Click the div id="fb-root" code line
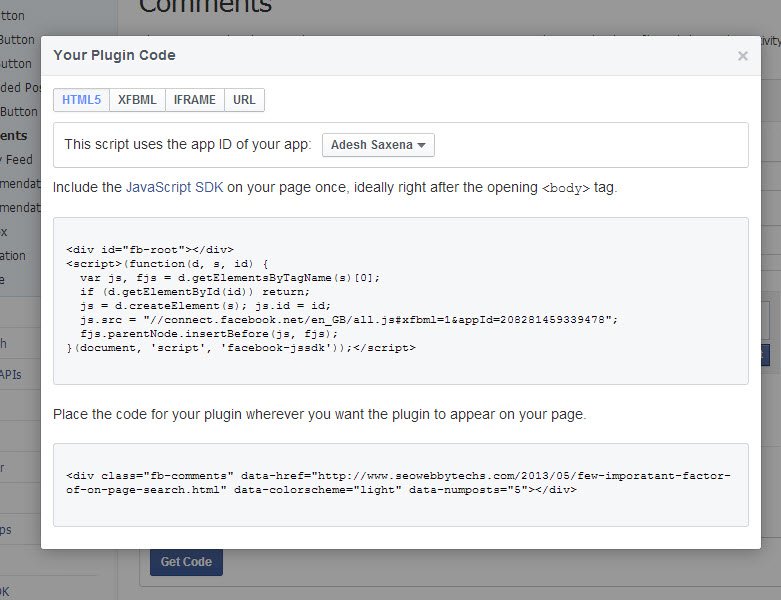Screen dimensions: 781x600 coord(149,249)
